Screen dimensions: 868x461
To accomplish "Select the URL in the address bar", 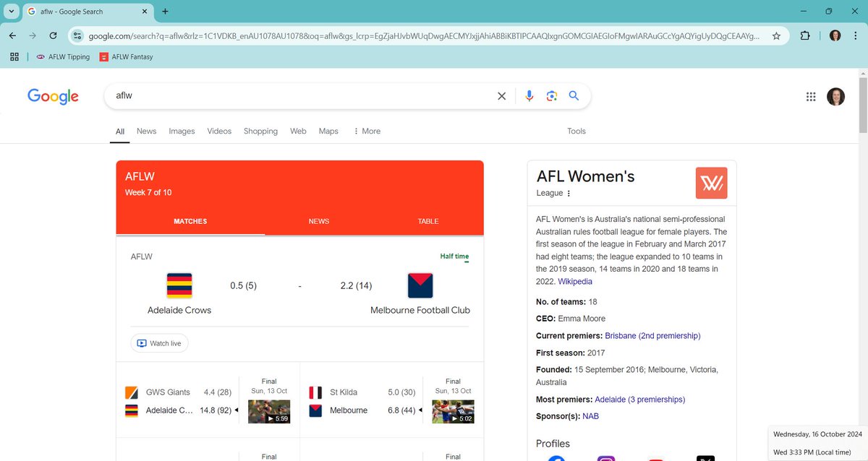I will [424, 35].
